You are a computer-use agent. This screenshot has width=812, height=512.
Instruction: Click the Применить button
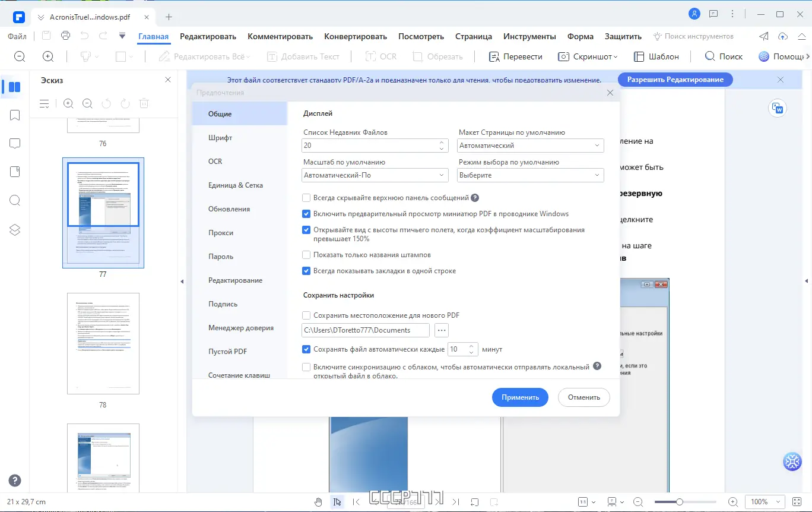pyautogui.click(x=520, y=397)
